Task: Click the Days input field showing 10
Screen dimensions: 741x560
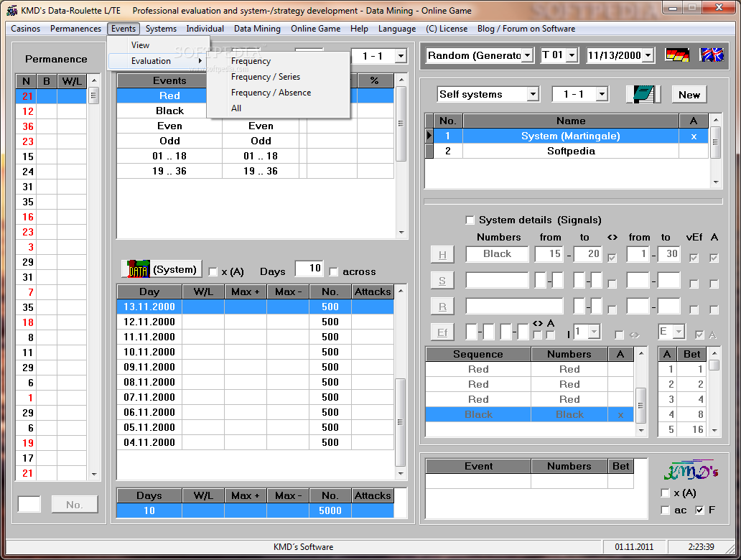Action: click(x=309, y=269)
